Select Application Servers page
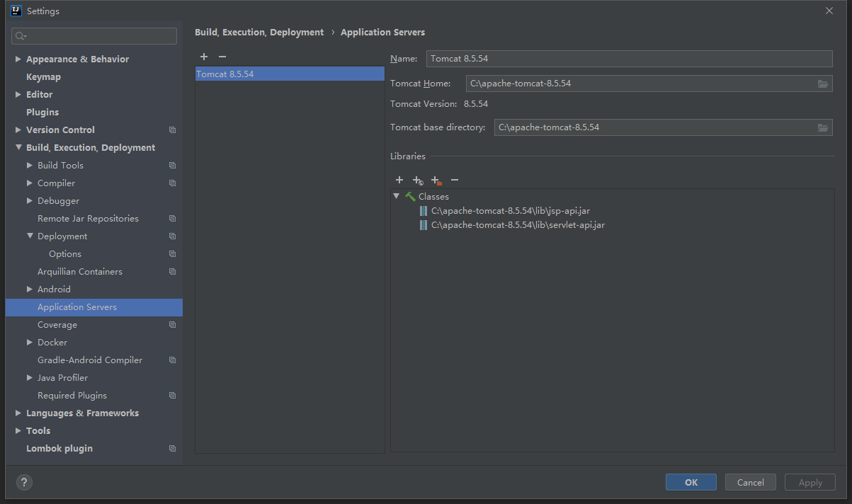 (x=93, y=307)
